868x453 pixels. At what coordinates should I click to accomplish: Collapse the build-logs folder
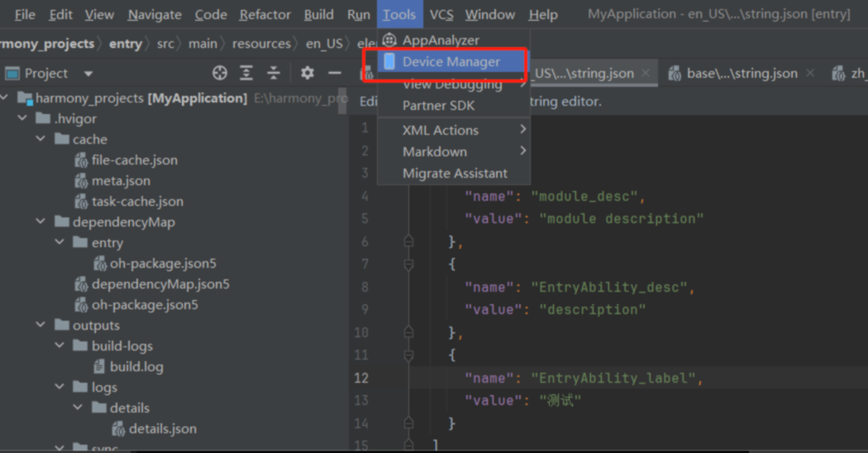click(x=60, y=345)
